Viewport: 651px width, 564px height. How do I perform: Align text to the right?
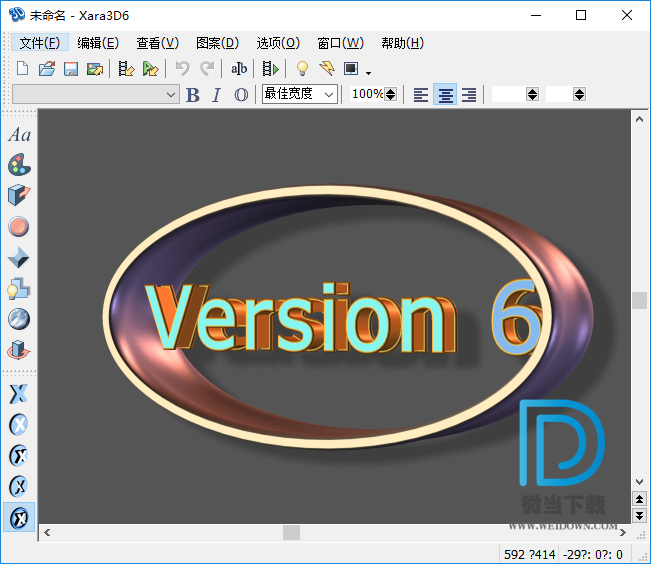(x=469, y=95)
